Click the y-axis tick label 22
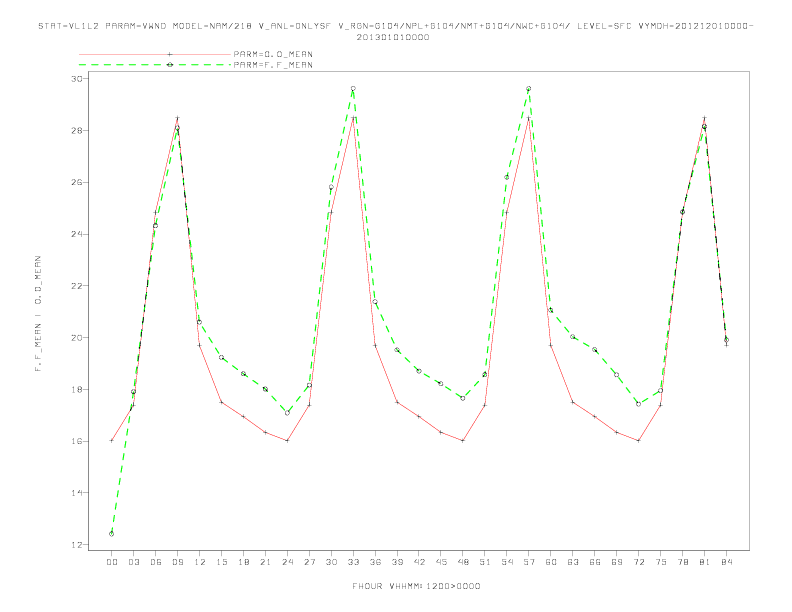 (x=77, y=286)
